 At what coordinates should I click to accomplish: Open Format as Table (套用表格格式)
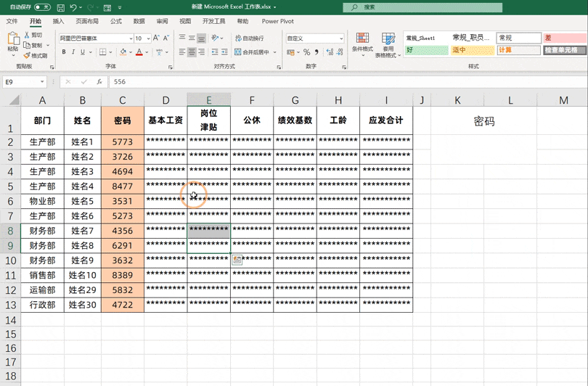(x=388, y=44)
